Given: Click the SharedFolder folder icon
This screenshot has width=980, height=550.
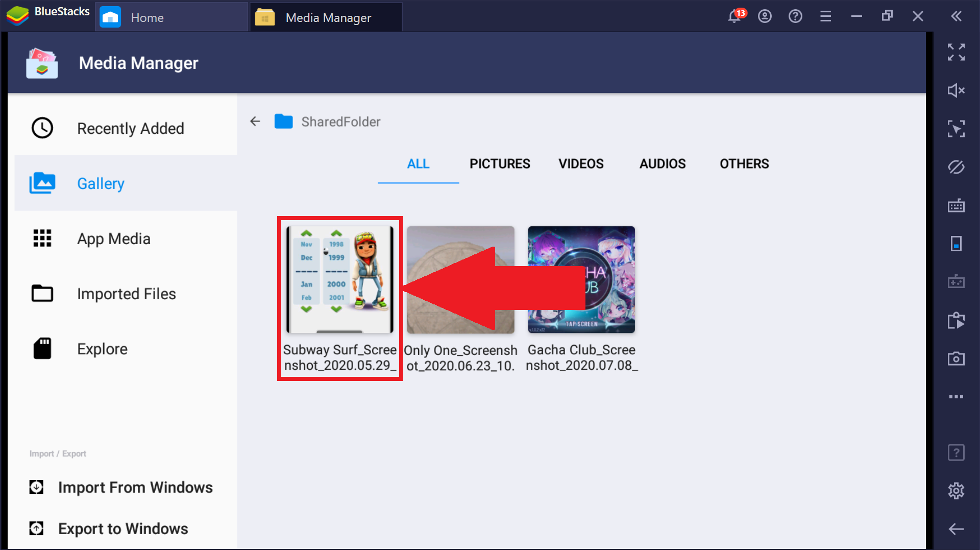Looking at the screenshot, I should click(x=283, y=122).
